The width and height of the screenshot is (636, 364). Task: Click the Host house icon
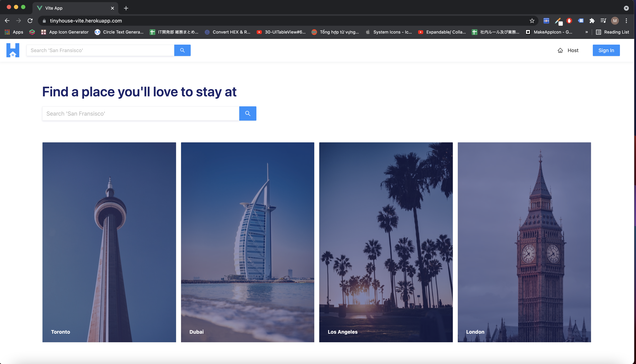560,50
